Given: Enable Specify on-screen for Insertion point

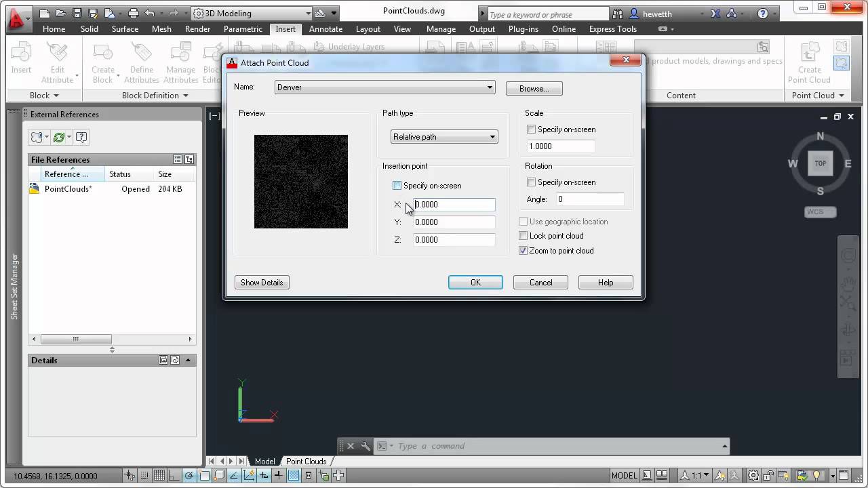Looking at the screenshot, I should click(397, 185).
